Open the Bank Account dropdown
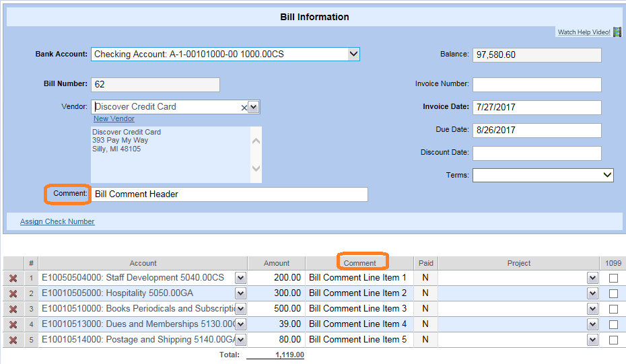The width and height of the screenshot is (626, 364). pos(353,54)
